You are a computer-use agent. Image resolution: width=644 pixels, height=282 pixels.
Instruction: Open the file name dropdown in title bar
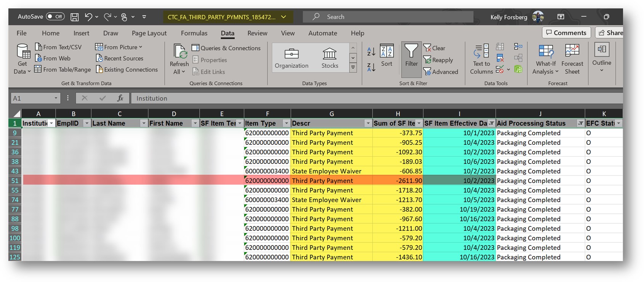point(283,17)
